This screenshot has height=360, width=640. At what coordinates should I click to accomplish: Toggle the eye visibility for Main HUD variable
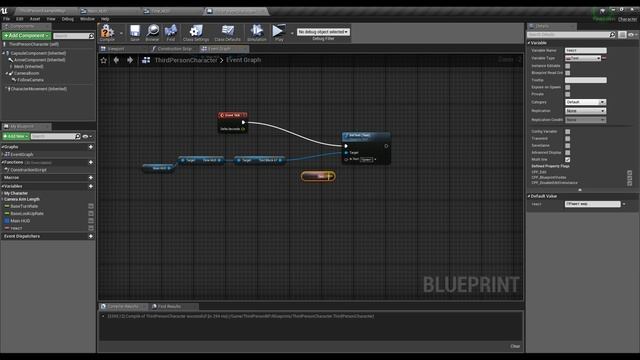click(91, 221)
